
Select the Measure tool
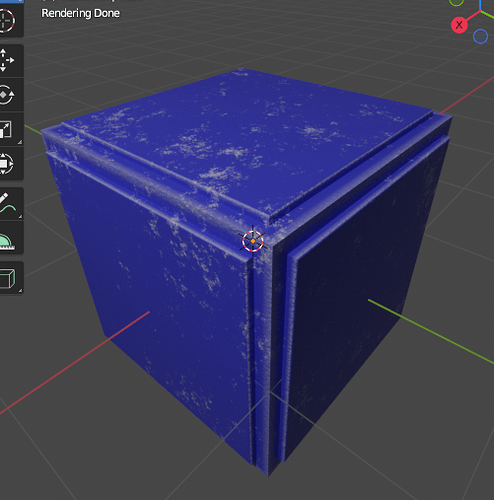click(7, 238)
